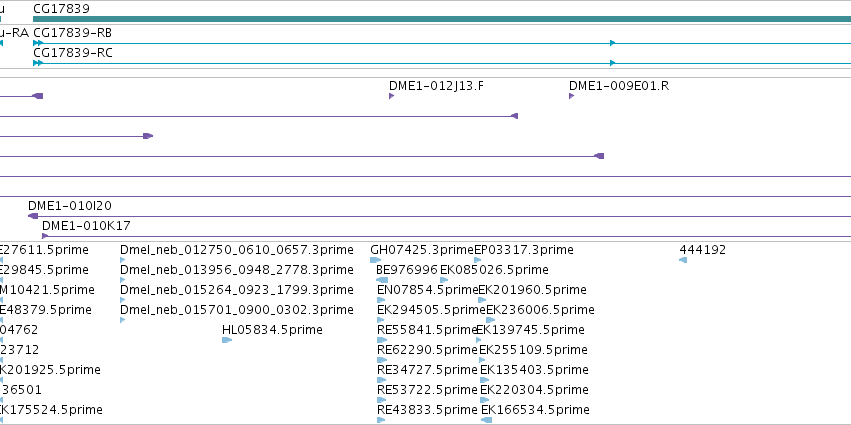Select the EK166534.5prime label
851x425 pixels.
(x=536, y=410)
